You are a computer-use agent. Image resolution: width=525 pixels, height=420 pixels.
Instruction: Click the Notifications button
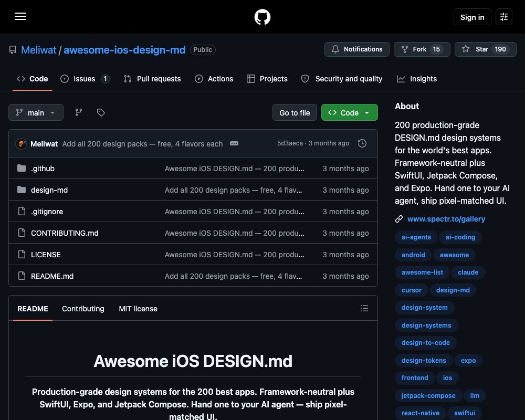click(x=357, y=49)
